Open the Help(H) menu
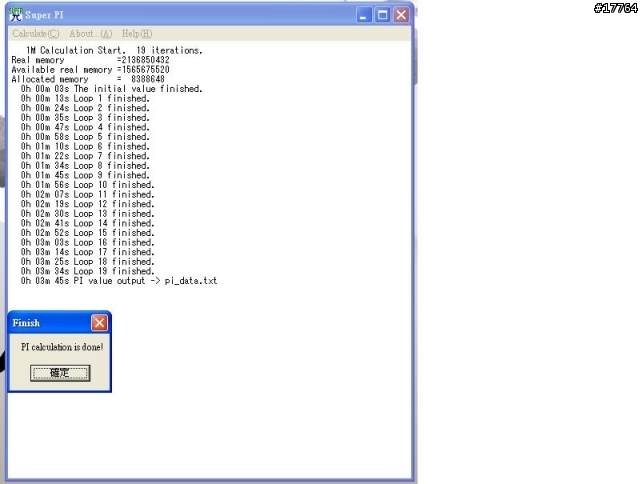 click(x=137, y=34)
